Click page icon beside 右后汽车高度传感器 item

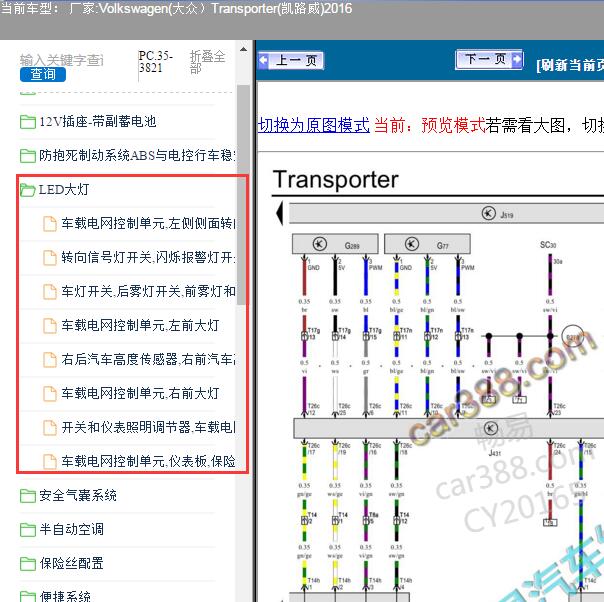coord(50,359)
